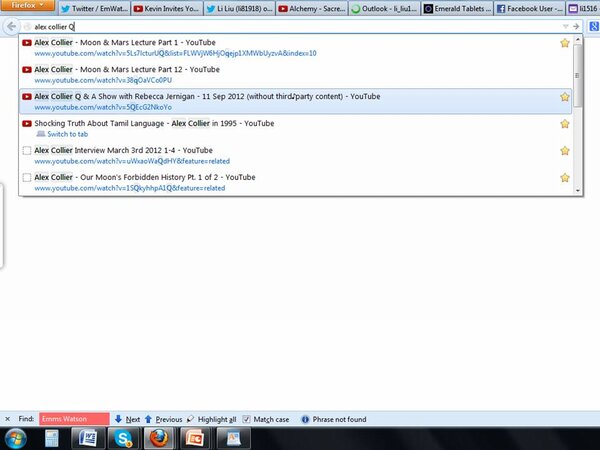
Task: Click the Firefox taskbar icon
Action: pos(159,439)
